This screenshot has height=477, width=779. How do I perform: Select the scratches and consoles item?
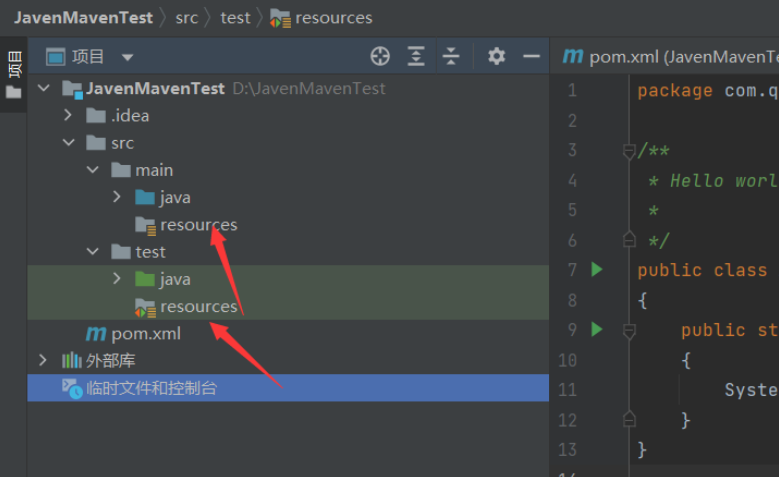[x=150, y=388]
